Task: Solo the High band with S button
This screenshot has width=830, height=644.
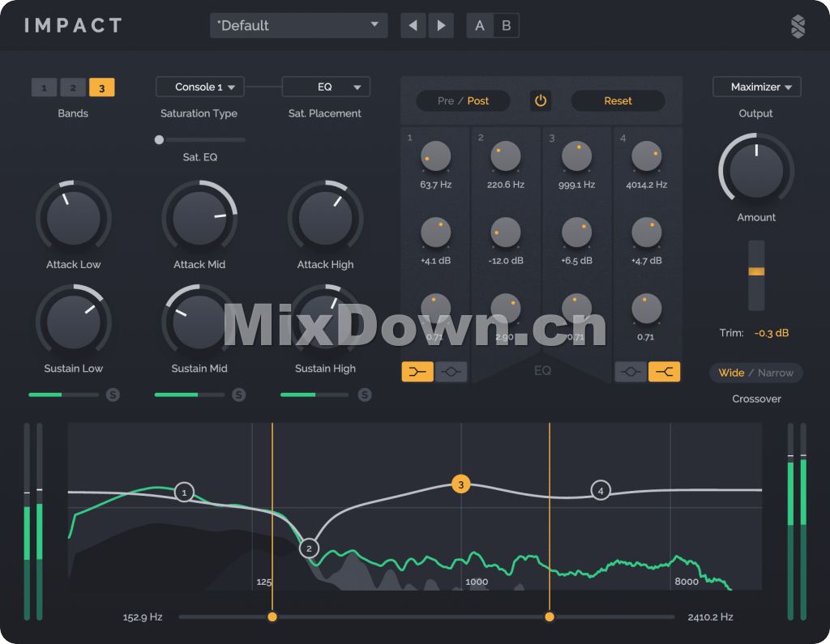Action: coord(365,395)
